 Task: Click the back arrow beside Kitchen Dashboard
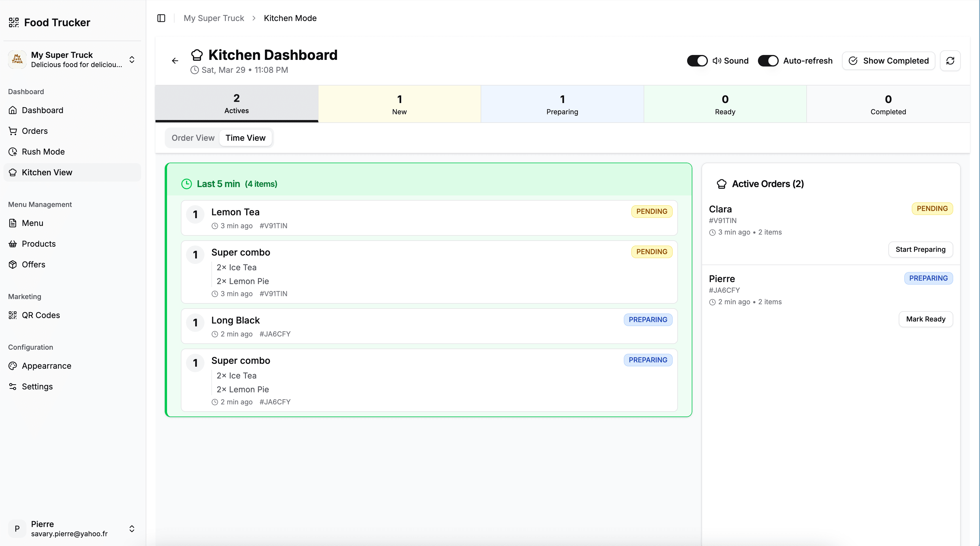[x=175, y=60]
